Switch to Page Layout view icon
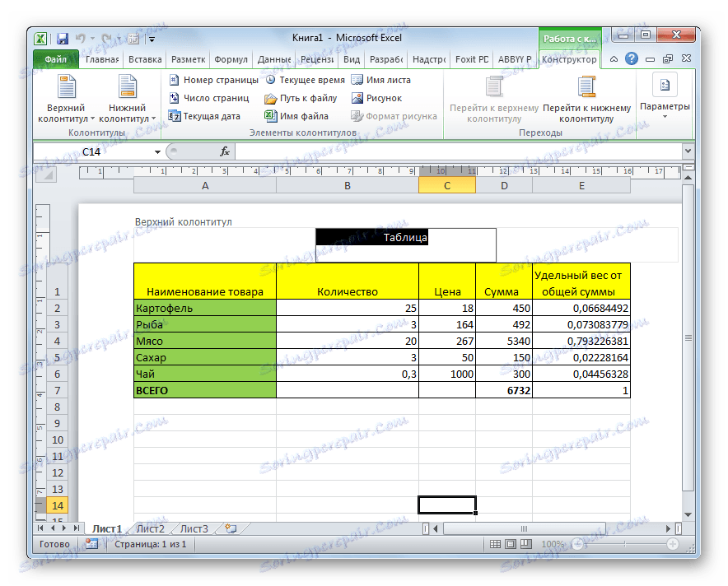 click(511, 544)
